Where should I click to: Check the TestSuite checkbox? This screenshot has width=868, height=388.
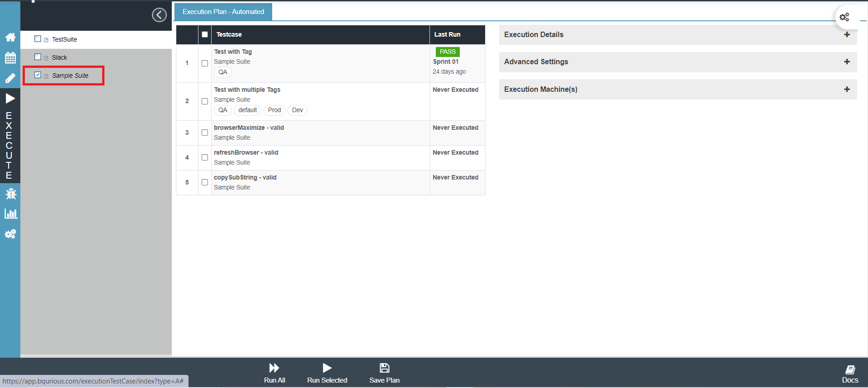[38, 39]
